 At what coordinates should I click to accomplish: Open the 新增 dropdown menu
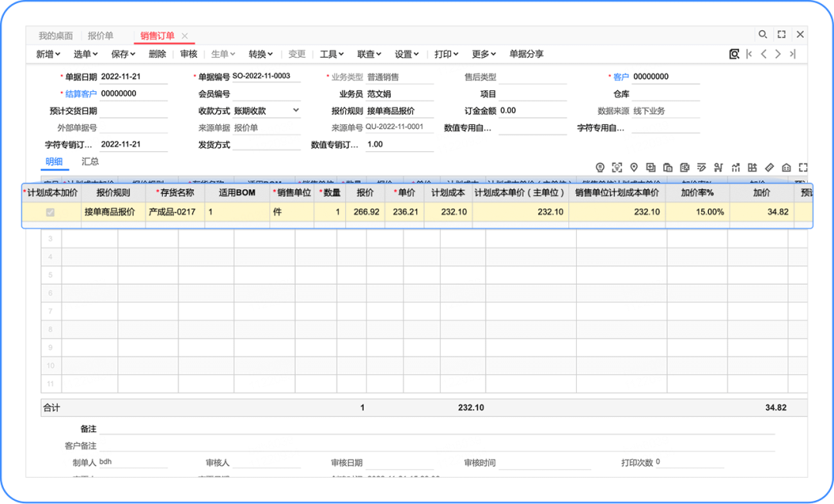[49, 54]
